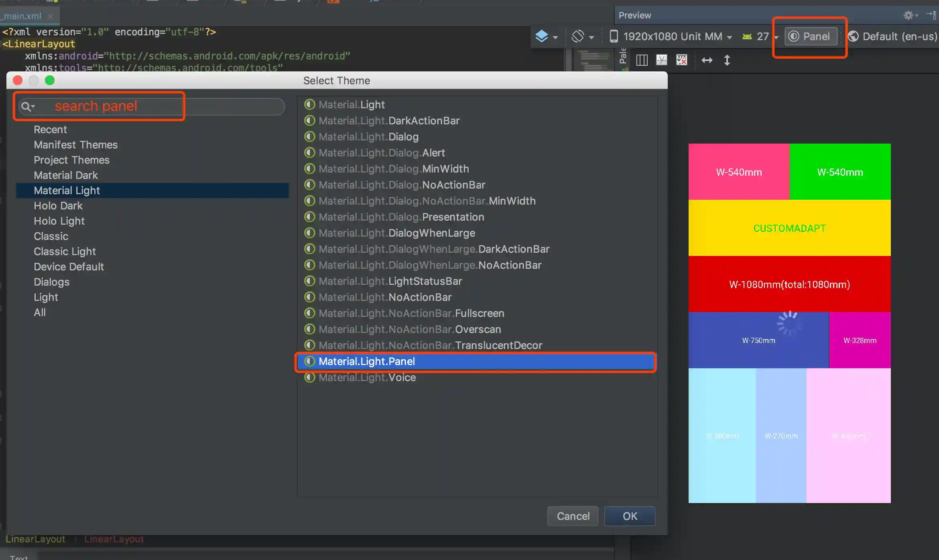
Task: Select the Material Dark category
Action: pos(65,175)
